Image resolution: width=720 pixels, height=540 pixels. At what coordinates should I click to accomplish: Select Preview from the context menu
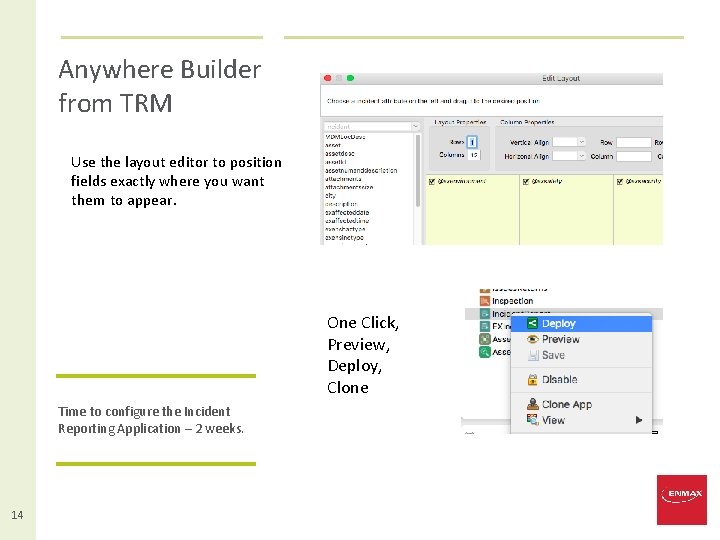pyautogui.click(x=581, y=339)
